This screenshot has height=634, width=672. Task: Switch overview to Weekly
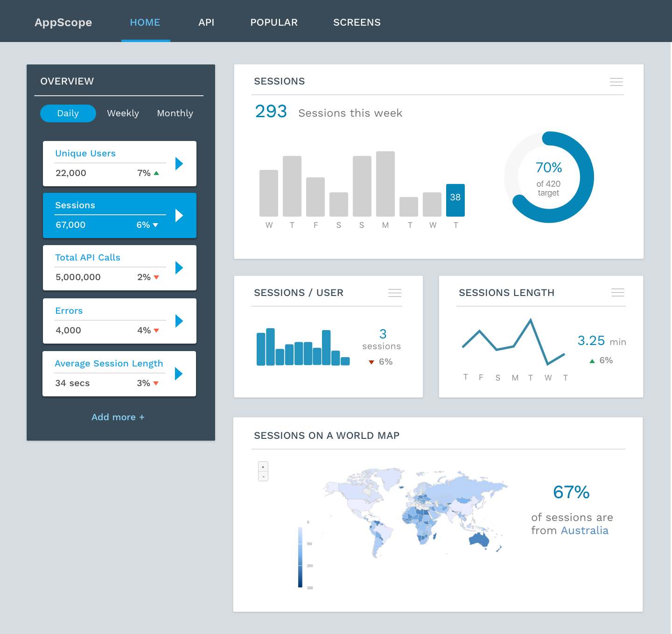[x=123, y=113]
